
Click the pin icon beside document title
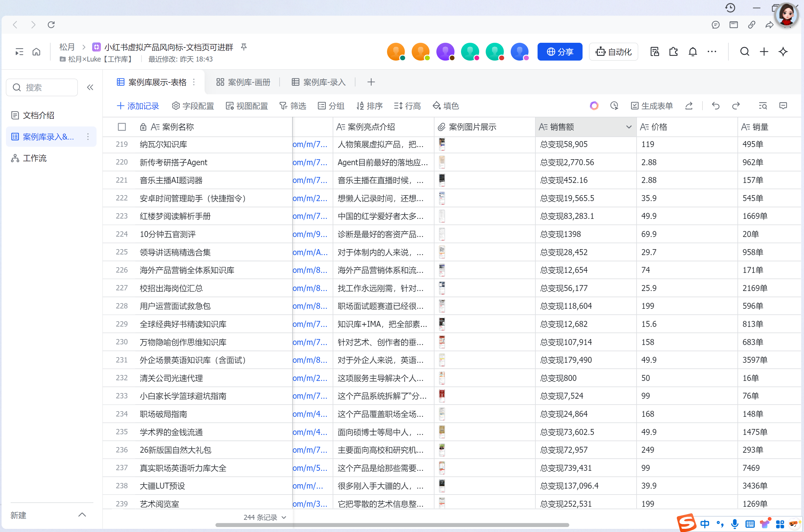click(244, 47)
